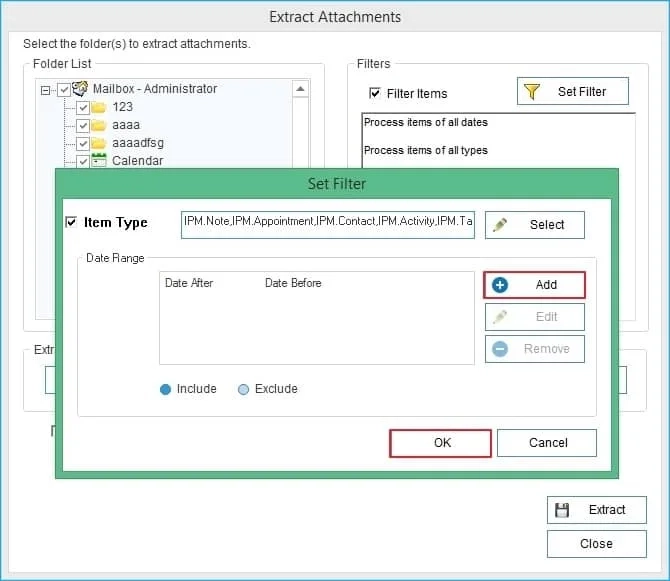Select the 123 folder label
This screenshot has width=670, height=581.
[x=123, y=107]
